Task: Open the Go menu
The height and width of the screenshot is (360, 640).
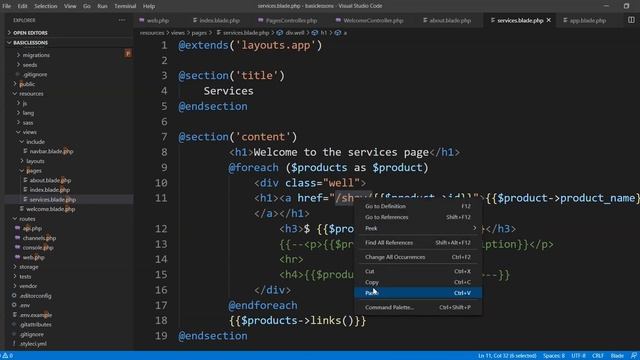Action: click(87, 6)
